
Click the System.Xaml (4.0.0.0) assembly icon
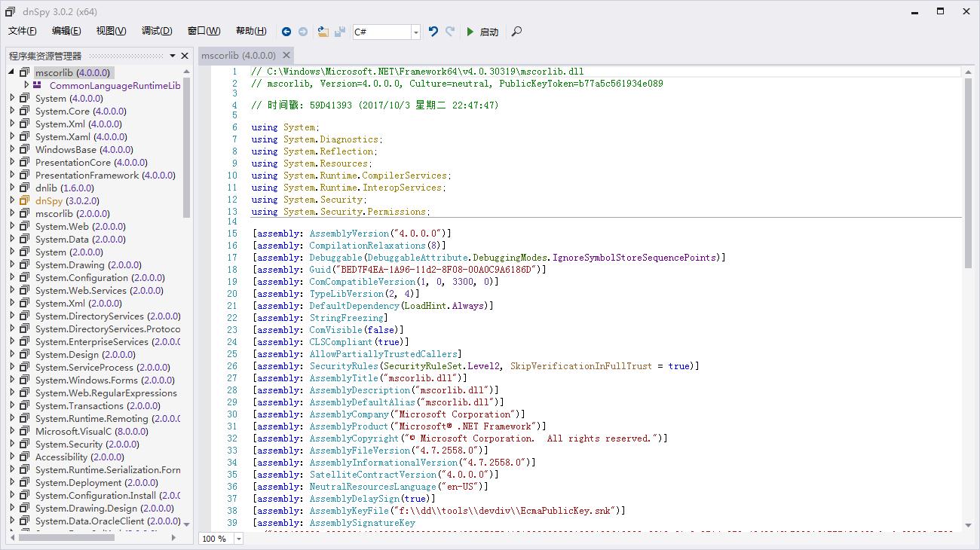(24, 136)
